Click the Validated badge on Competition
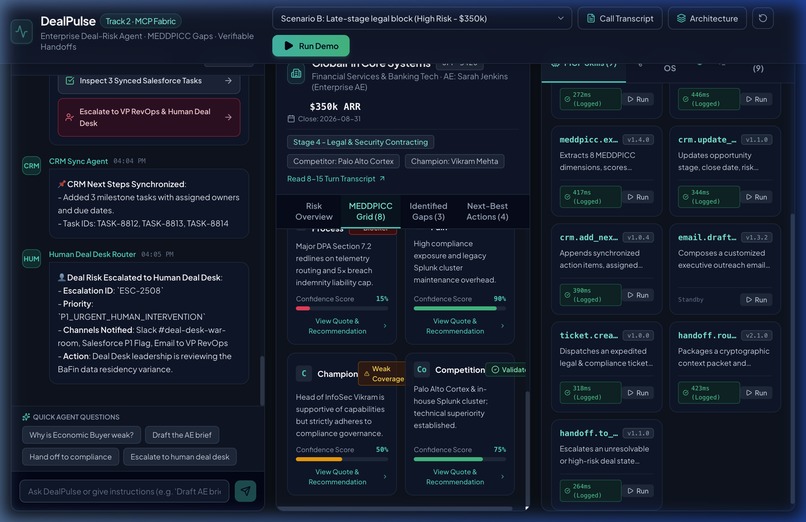The width and height of the screenshot is (806, 522). pyautogui.click(x=508, y=369)
